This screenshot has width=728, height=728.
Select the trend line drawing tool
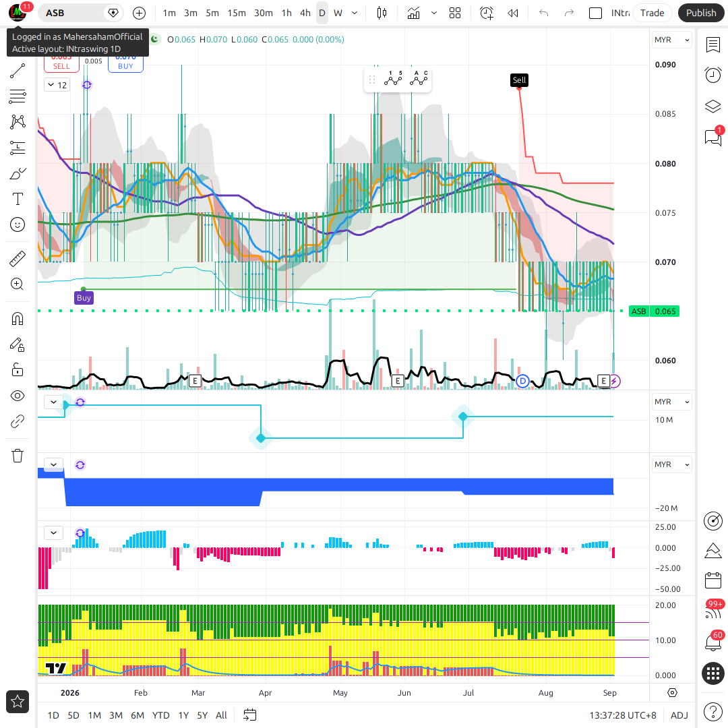point(18,71)
